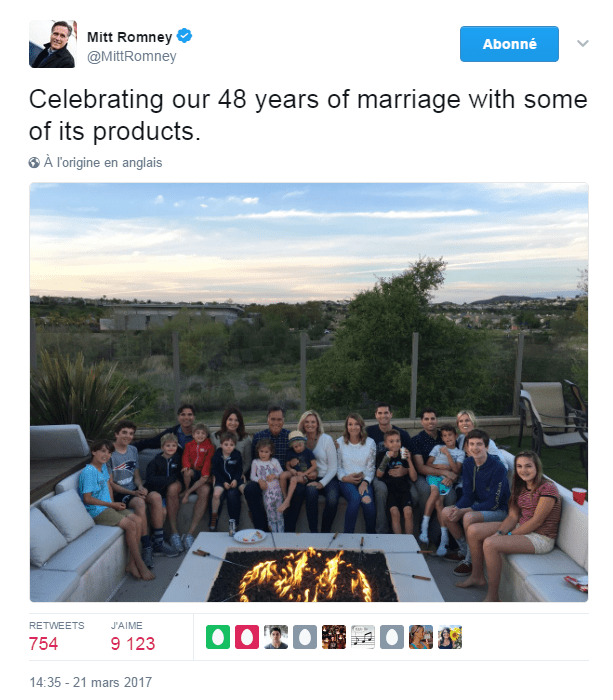Click the green egg avatar liker

(x=218, y=637)
